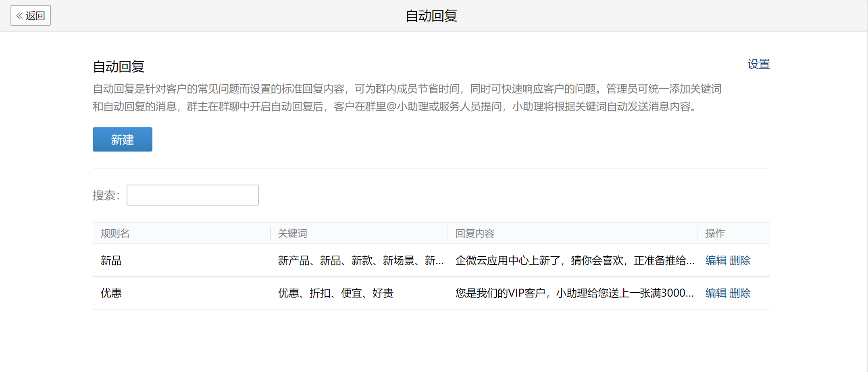The width and height of the screenshot is (868, 372).
Task: Delete the 优惠 rule
Action: [740, 293]
